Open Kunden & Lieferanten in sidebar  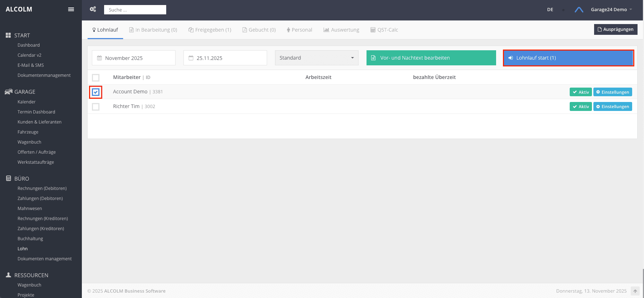(39, 122)
